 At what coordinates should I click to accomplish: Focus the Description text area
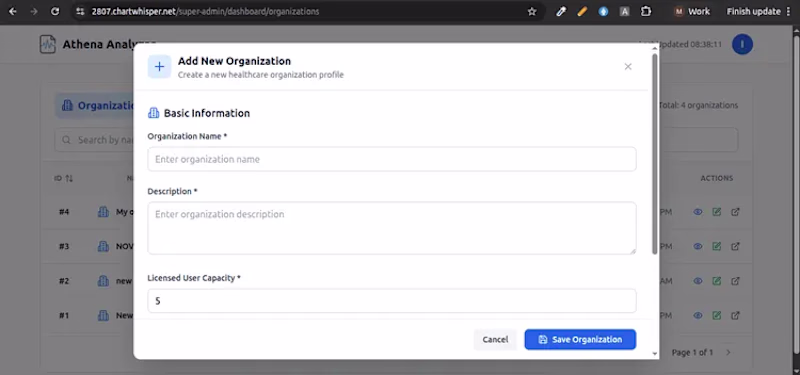tap(392, 228)
